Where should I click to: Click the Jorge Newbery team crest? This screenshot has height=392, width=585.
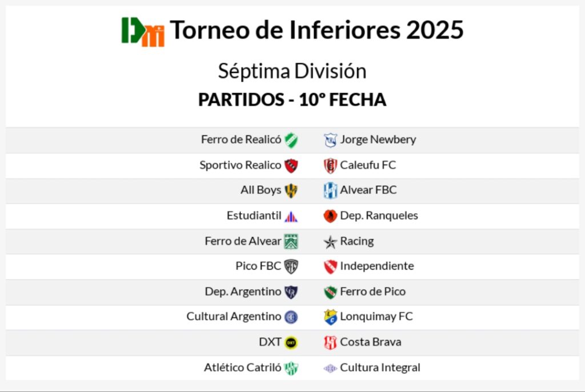(x=330, y=140)
